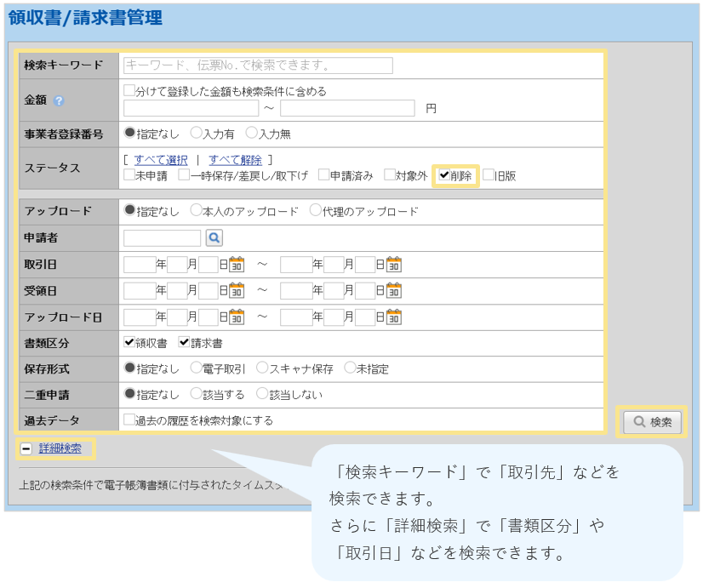The width and height of the screenshot is (703, 588).
Task: Check 過去の履歴を検索対象にする checkbox
Action: [129, 420]
